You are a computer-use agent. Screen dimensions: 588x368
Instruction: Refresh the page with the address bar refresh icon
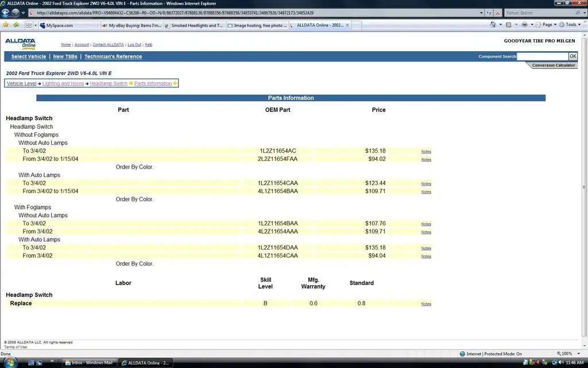point(489,13)
